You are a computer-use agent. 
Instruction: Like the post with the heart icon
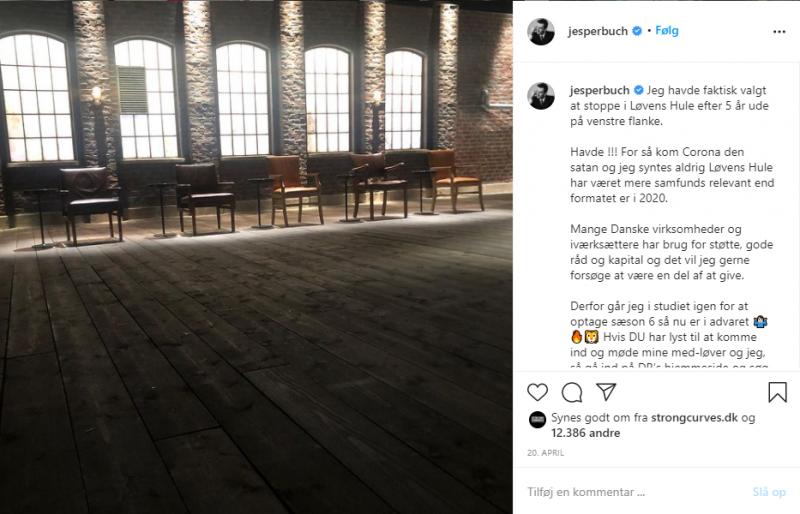pyautogui.click(x=537, y=392)
